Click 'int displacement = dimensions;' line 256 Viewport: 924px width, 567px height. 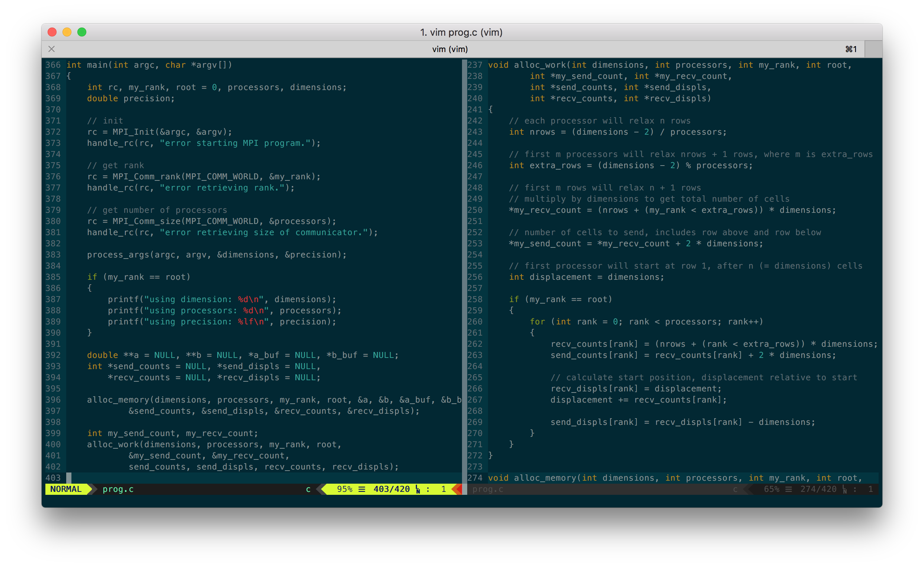[587, 277]
